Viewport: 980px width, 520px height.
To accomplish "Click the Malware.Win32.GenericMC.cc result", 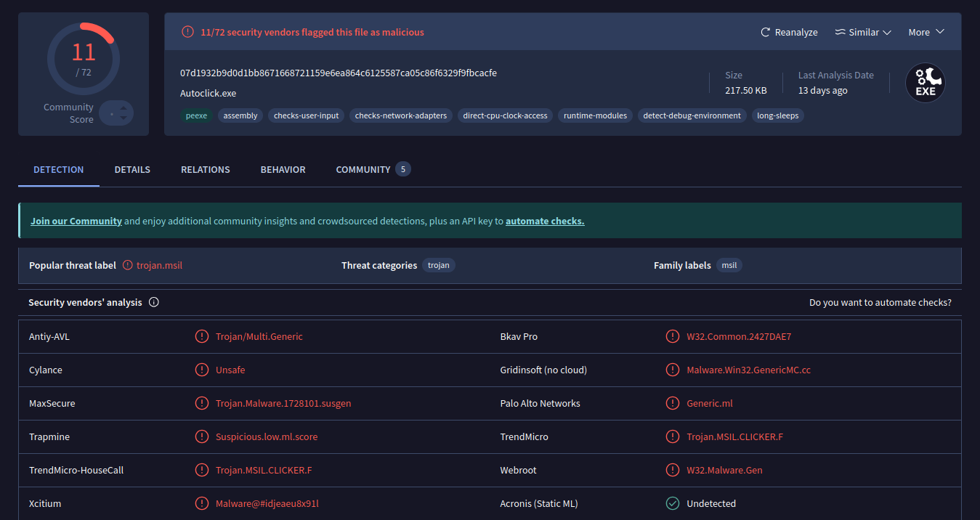I will (x=749, y=370).
